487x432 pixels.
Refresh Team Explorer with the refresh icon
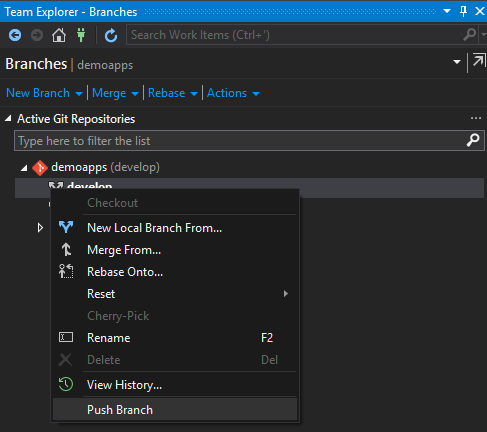[111, 35]
